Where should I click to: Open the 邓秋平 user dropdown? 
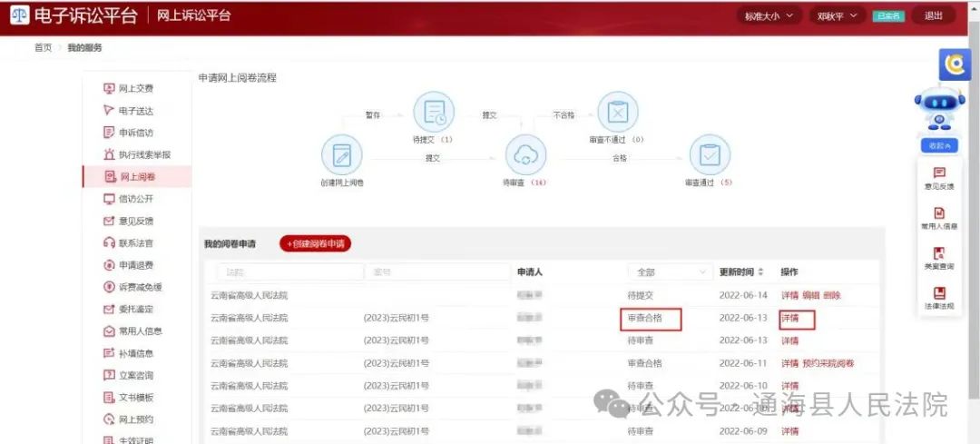click(837, 16)
